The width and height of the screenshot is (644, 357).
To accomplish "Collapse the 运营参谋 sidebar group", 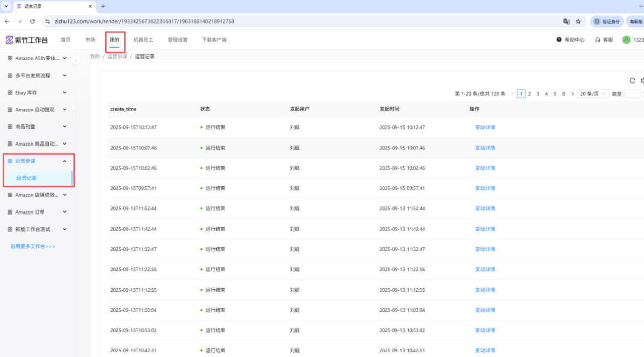I will click(x=64, y=161).
